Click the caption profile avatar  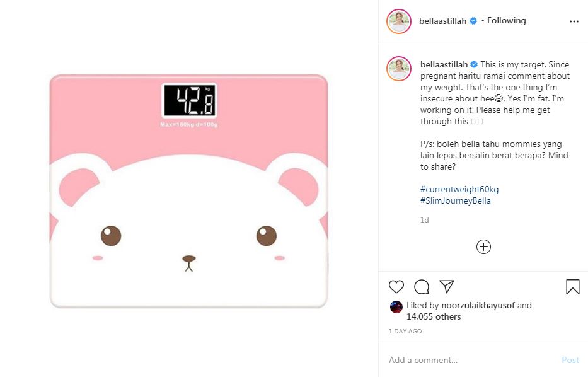pos(400,68)
